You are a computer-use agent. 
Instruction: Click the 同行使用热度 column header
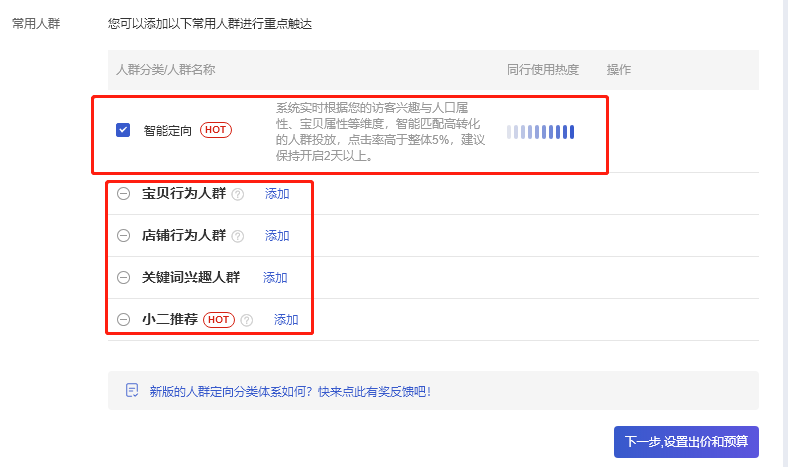tap(543, 70)
